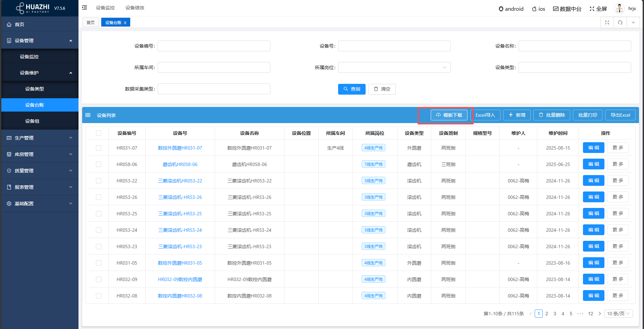
Task: Switch to 设备绩效 top menu
Action: click(135, 8)
